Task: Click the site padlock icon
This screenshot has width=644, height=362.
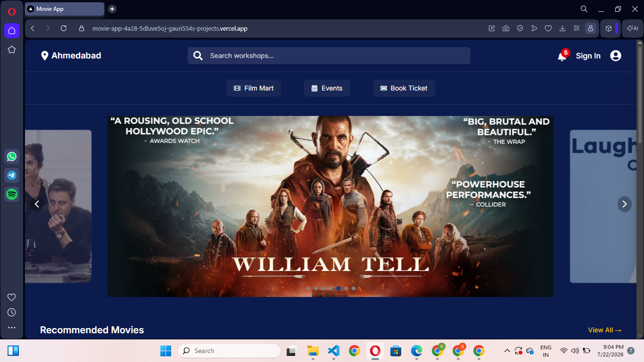Action: [x=82, y=28]
